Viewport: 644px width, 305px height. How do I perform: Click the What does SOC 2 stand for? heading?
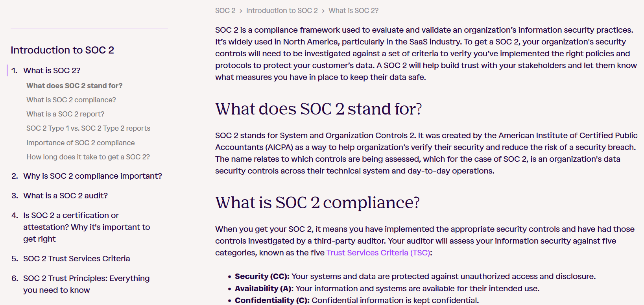(318, 109)
